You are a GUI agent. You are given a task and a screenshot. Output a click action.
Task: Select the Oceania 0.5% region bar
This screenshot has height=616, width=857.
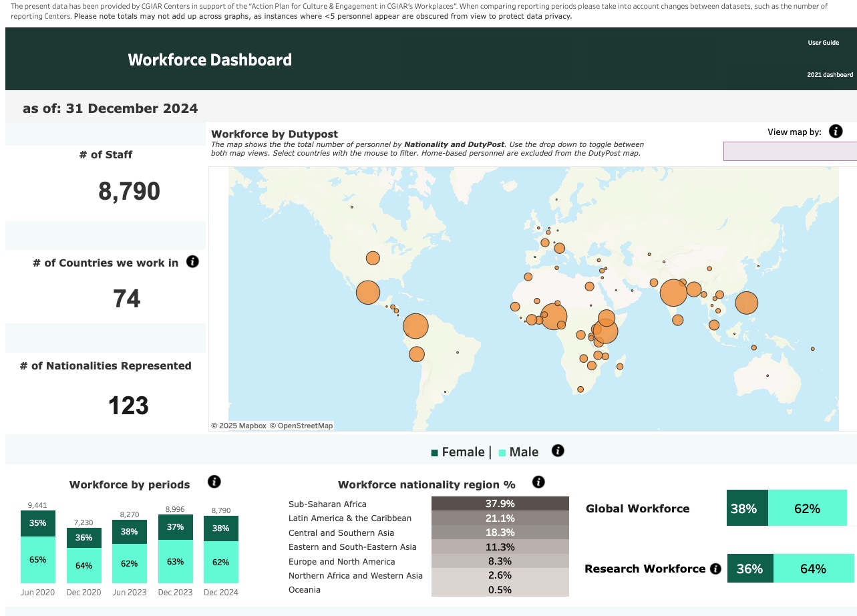click(x=500, y=590)
